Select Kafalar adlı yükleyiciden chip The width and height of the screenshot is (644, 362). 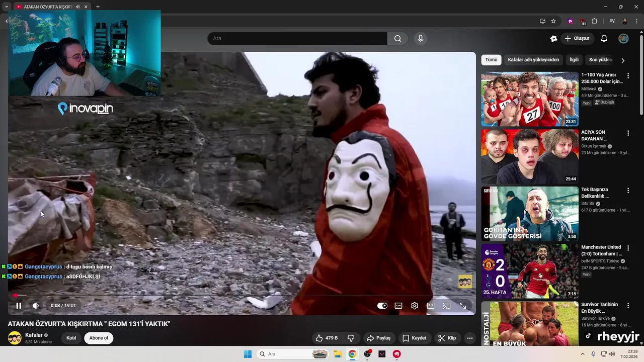(533, 60)
